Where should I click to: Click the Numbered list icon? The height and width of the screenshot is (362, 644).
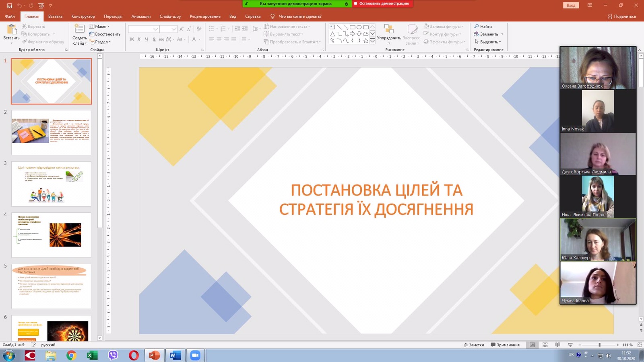223,29
